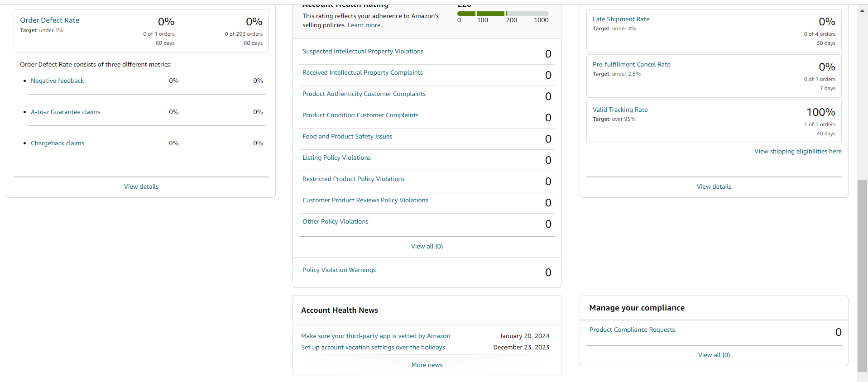Open Listing Policy Violations

point(336,158)
